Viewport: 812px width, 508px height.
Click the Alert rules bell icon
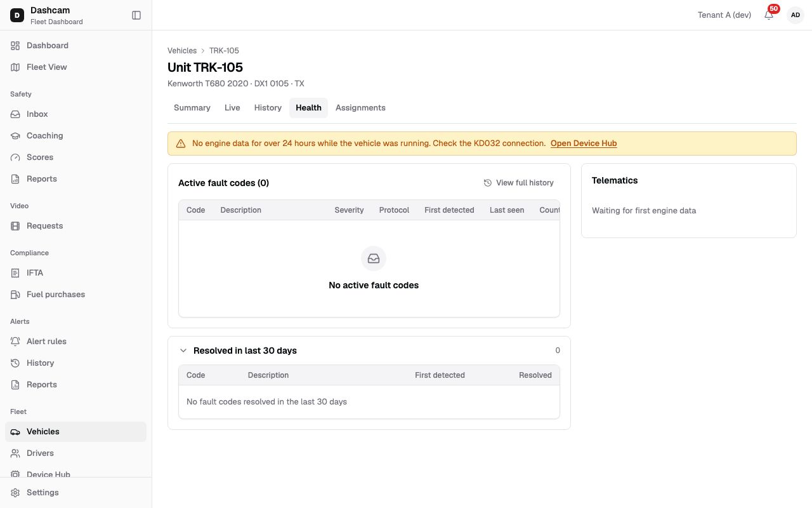click(x=15, y=342)
